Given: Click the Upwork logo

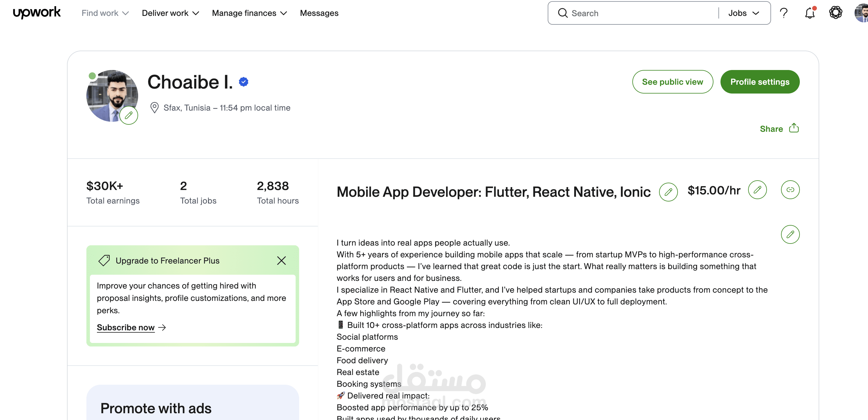Looking at the screenshot, I should [37, 13].
